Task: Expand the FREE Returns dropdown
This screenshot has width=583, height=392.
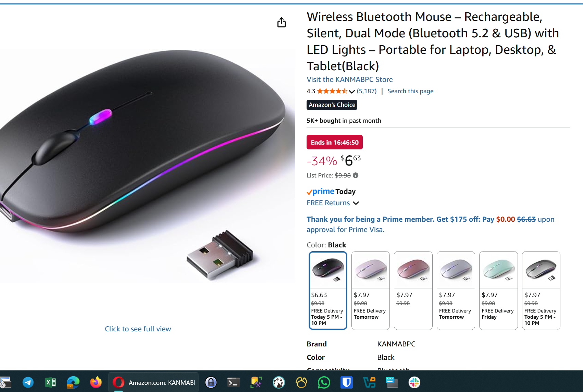Action: pyautogui.click(x=356, y=203)
